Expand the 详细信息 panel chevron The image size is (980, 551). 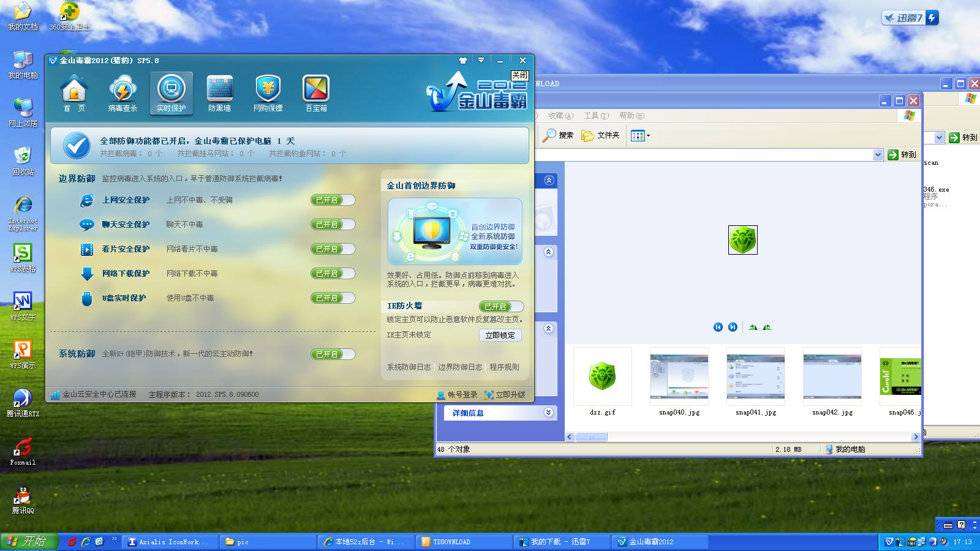548,413
